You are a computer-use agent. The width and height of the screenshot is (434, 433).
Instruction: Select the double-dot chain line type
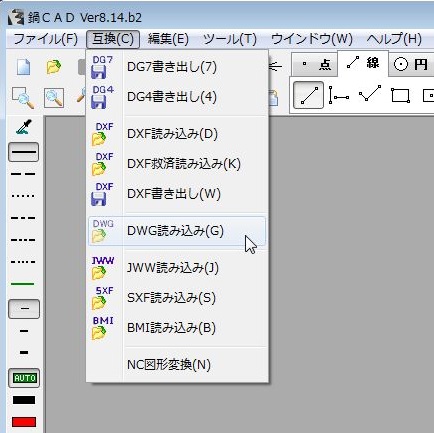point(23,262)
